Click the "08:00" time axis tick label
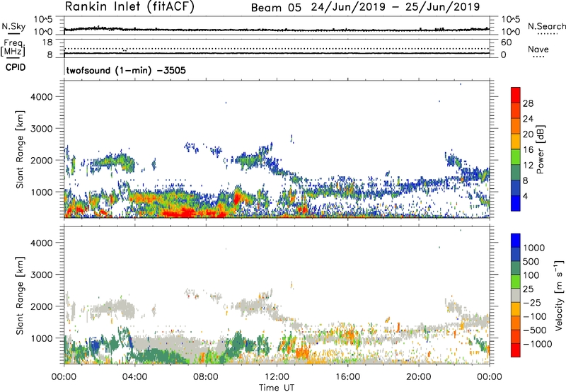This screenshot has width=566, height=392. [x=206, y=377]
